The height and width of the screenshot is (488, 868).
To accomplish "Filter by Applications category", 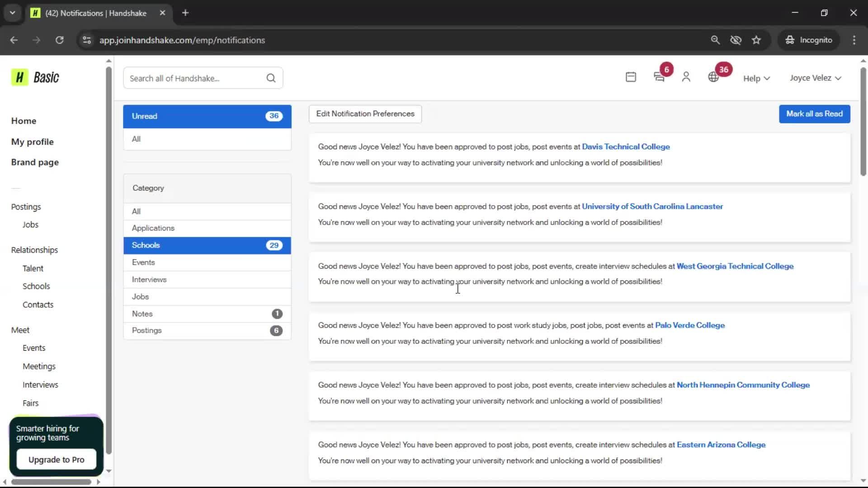I will tap(207, 228).
